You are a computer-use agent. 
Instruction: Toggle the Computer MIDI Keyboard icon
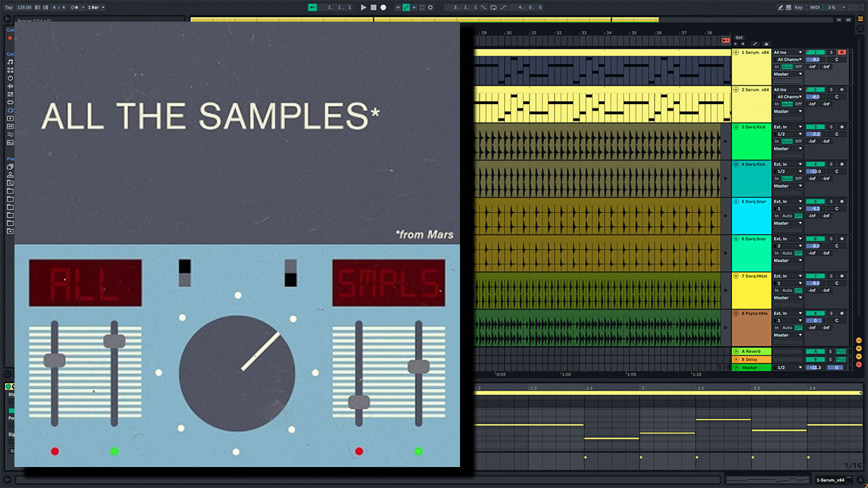[x=788, y=7]
